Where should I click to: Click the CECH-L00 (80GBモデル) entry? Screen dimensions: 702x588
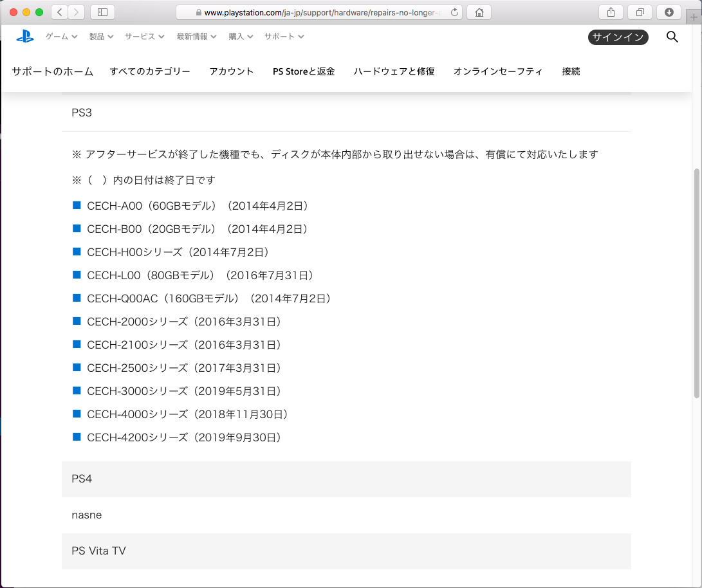200,275
